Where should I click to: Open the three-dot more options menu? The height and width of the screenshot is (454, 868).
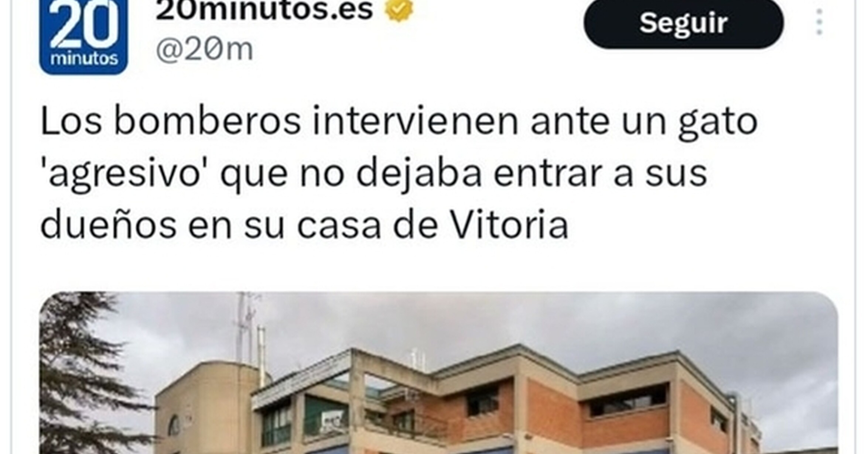click(819, 22)
